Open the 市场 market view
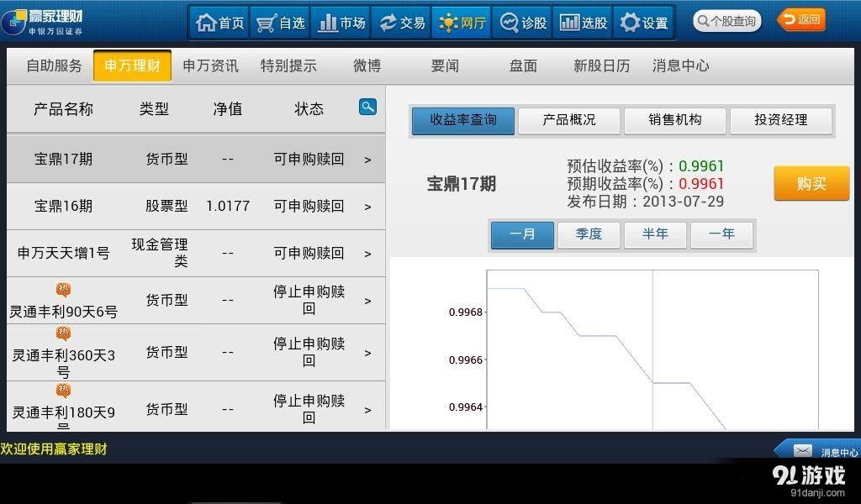This screenshot has width=861, height=504. coord(340,23)
